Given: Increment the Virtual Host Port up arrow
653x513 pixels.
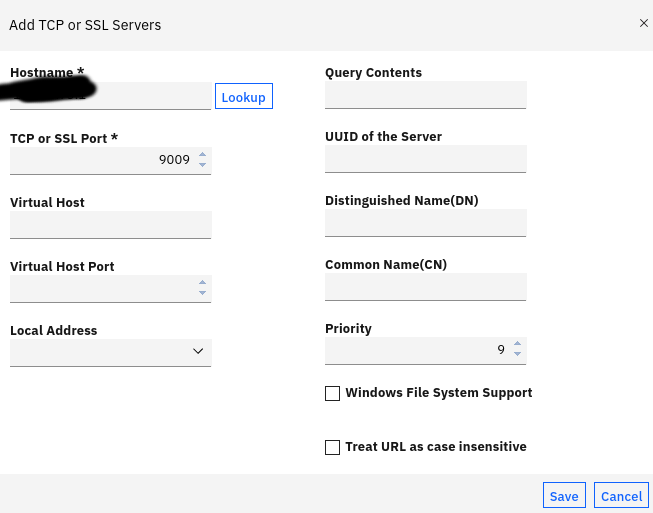Looking at the screenshot, I should click(203, 283).
